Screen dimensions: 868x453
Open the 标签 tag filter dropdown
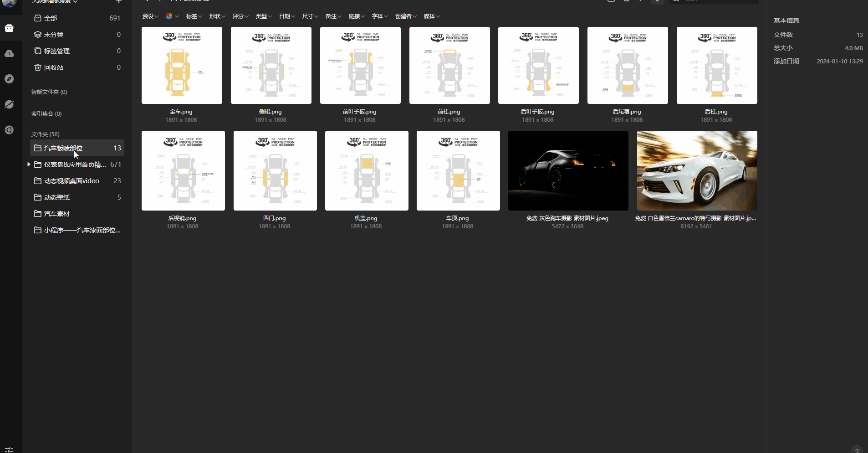click(194, 16)
